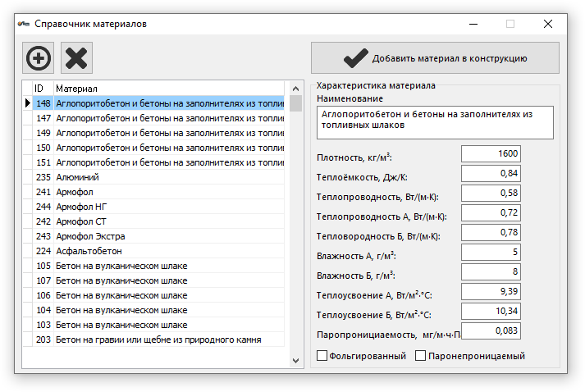
Task: Enable the Паронепроницаемый checkbox
Action: pos(420,355)
